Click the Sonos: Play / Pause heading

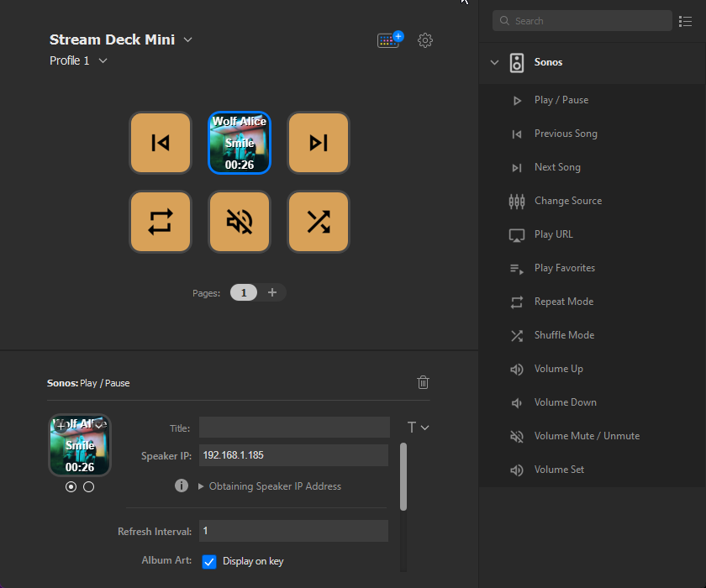click(x=88, y=383)
